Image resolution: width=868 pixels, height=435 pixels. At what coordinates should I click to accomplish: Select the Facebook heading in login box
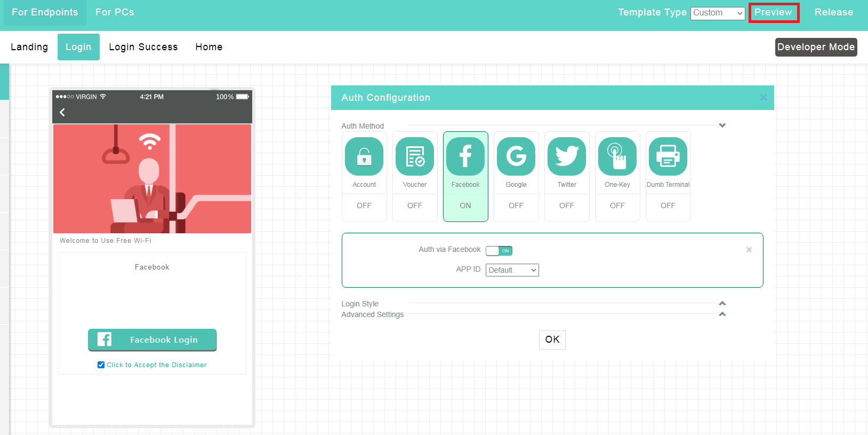tap(152, 267)
